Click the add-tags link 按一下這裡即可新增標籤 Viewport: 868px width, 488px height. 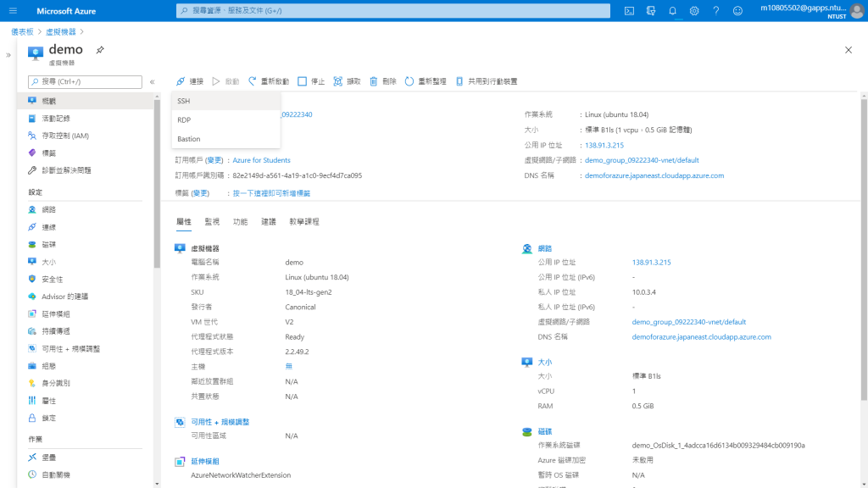(x=271, y=193)
